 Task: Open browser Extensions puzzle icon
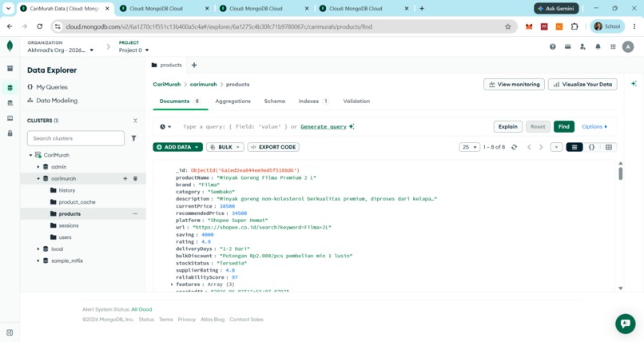[574, 26]
